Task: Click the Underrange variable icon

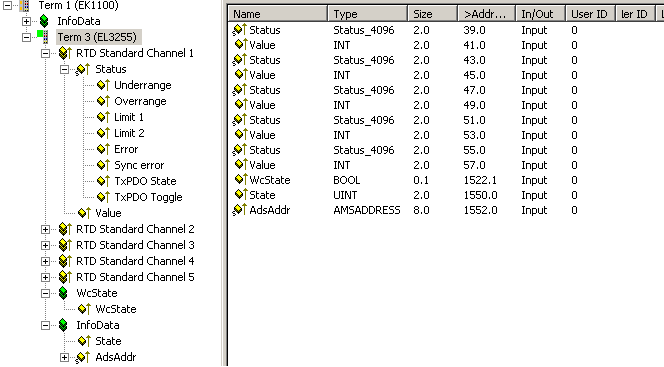Action: pyautogui.click(x=103, y=85)
